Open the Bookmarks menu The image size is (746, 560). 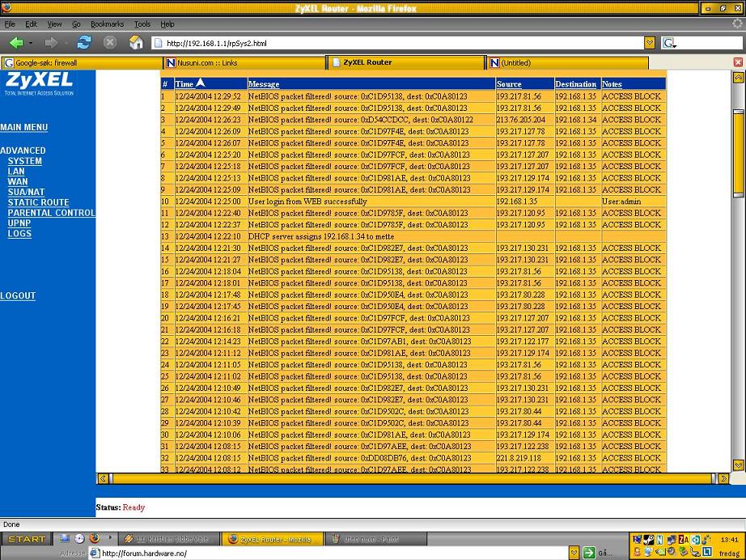[107, 23]
